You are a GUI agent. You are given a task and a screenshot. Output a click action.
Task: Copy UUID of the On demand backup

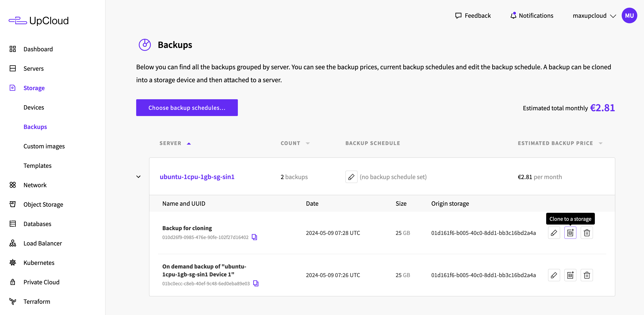256,283
